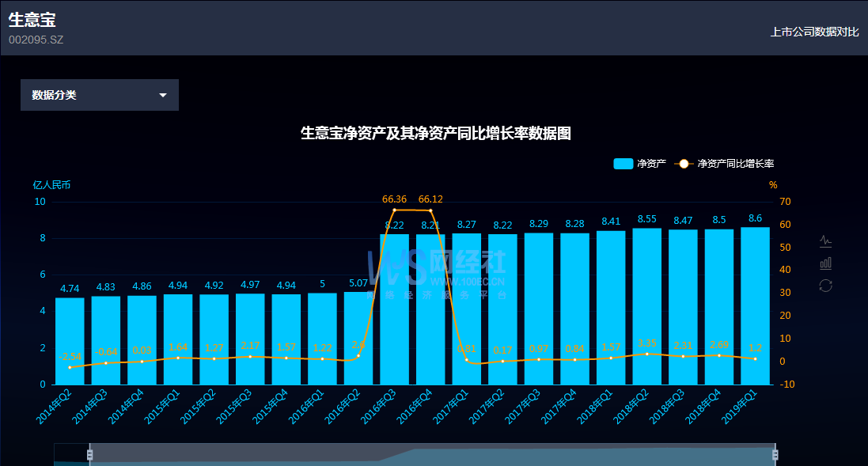Click the restore chart refresh icon

click(x=825, y=286)
